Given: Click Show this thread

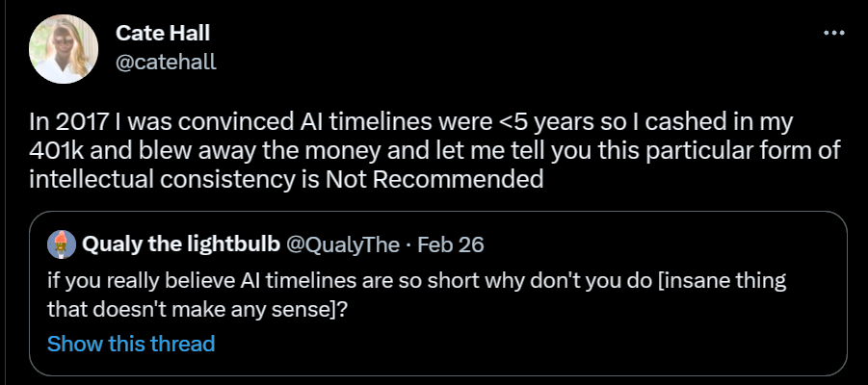Looking at the screenshot, I should [131, 344].
